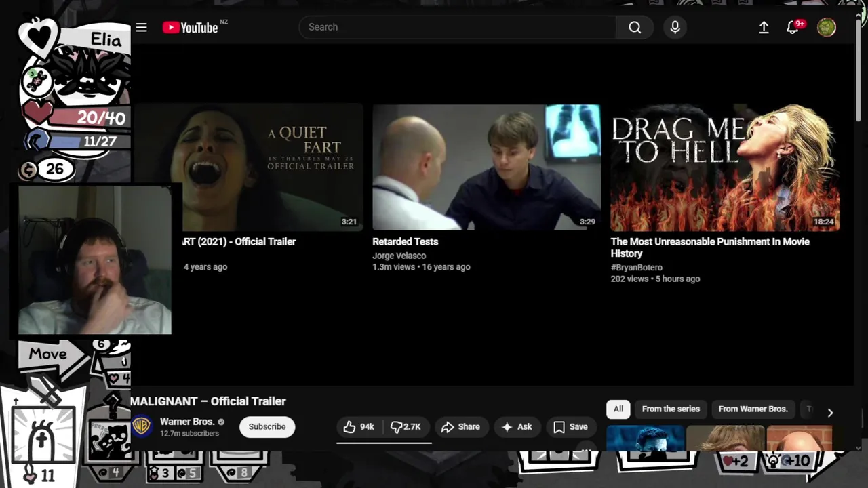Open the Jorge Velasco channel link

pyautogui.click(x=399, y=256)
